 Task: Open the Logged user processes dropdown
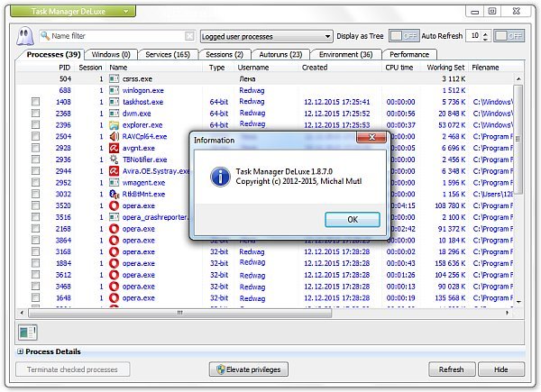tap(266, 36)
